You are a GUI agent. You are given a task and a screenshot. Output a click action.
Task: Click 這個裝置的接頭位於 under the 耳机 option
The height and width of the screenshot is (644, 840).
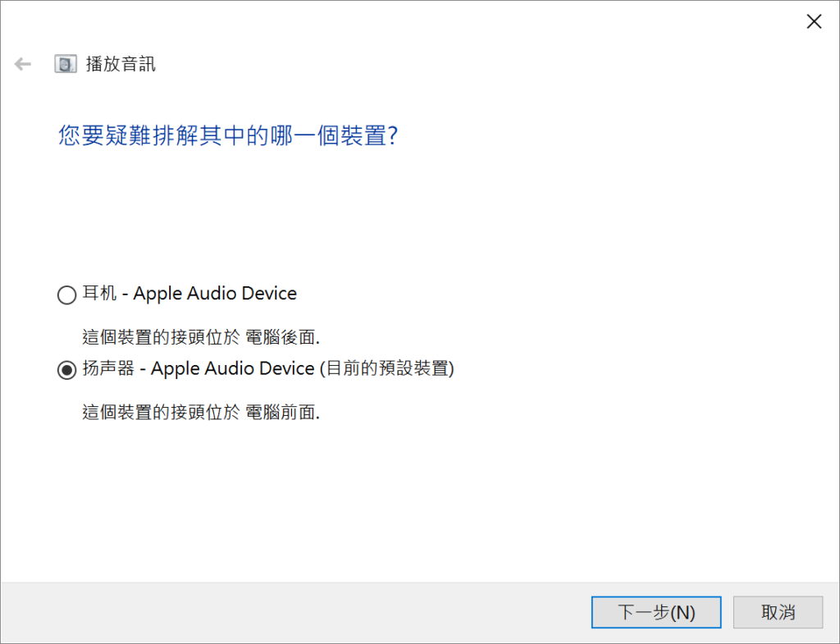tap(162, 337)
